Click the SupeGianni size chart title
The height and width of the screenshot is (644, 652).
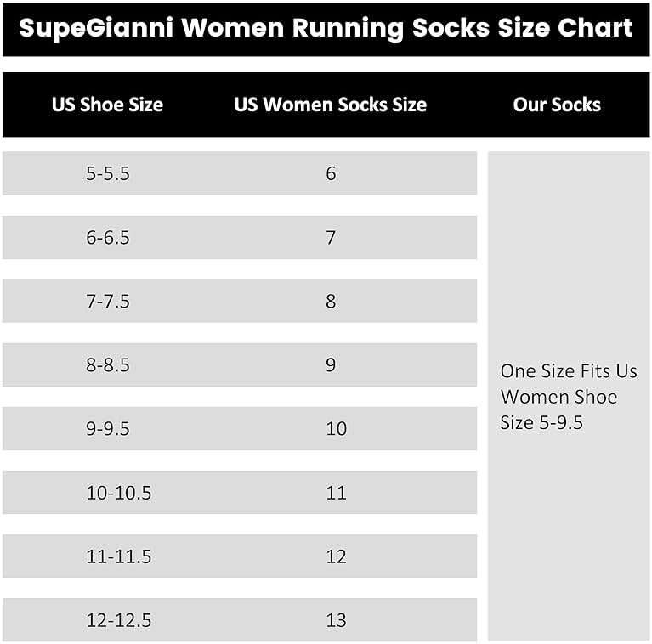click(x=326, y=28)
